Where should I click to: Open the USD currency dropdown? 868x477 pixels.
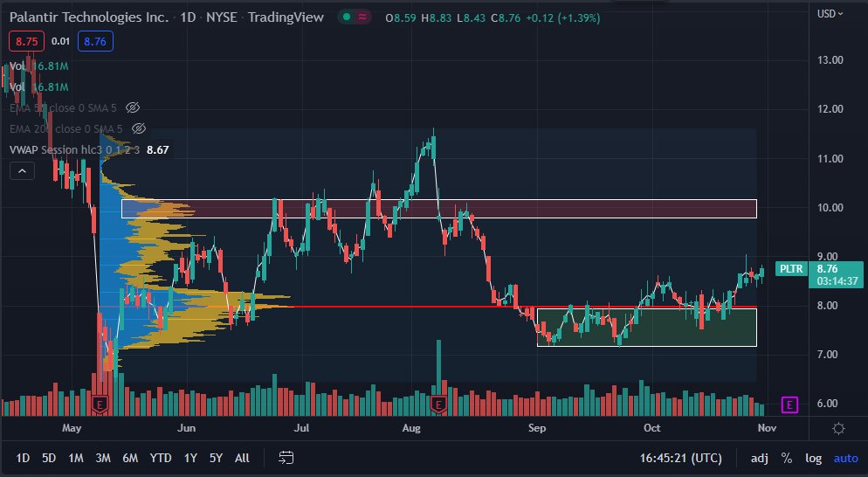tap(830, 14)
